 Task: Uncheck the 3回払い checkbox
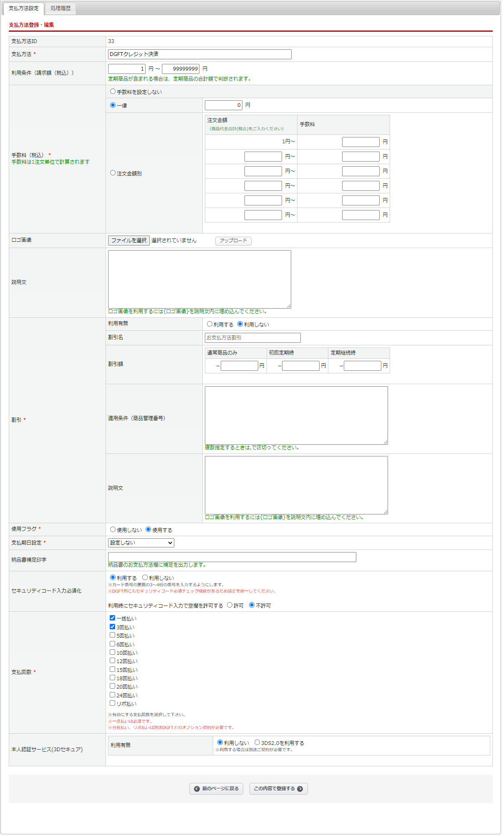(x=112, y=627)
